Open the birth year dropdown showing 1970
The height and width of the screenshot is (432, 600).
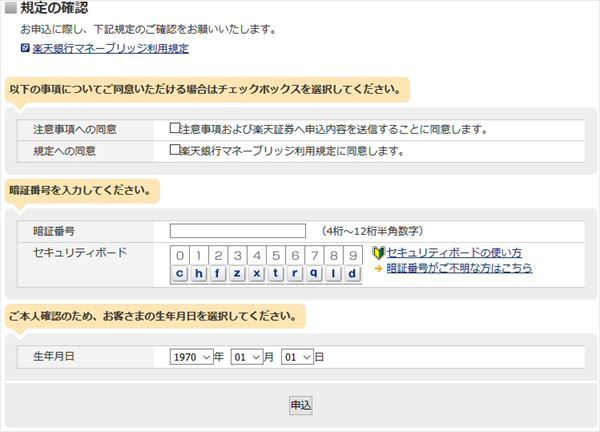click(x=191, y=357)
